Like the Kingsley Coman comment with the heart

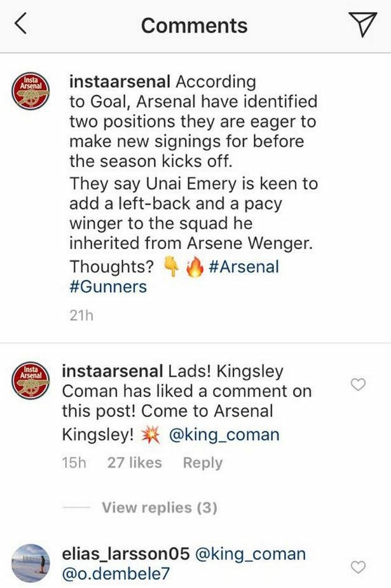358,382
